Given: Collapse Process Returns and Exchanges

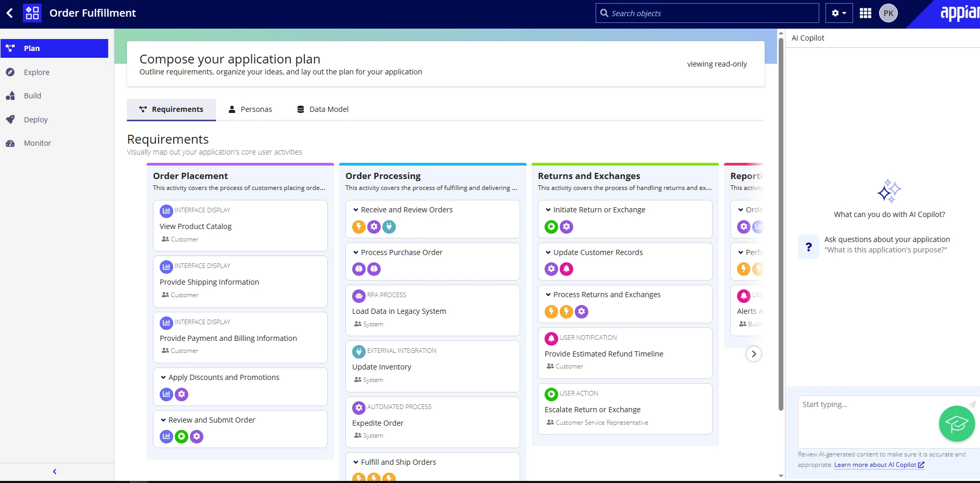Looking at the screenshot, I should (x=548, y=295).
